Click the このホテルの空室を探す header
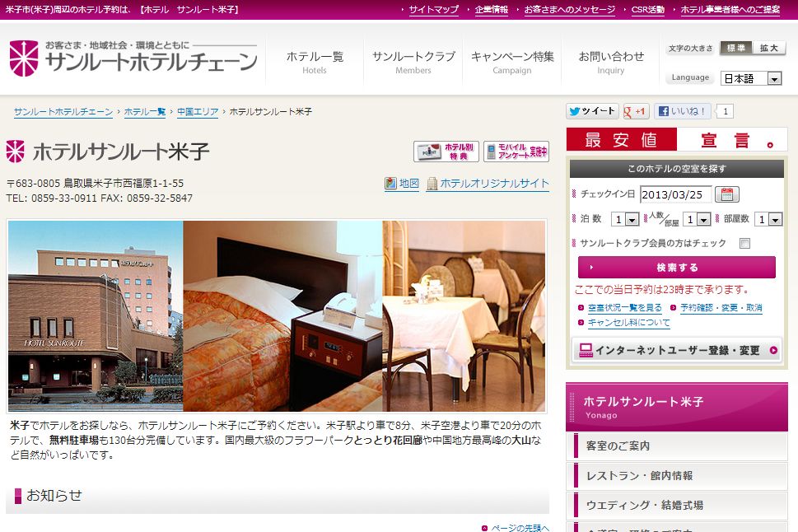This screenshot has height=532, width=798. click(x=677, y=169)
